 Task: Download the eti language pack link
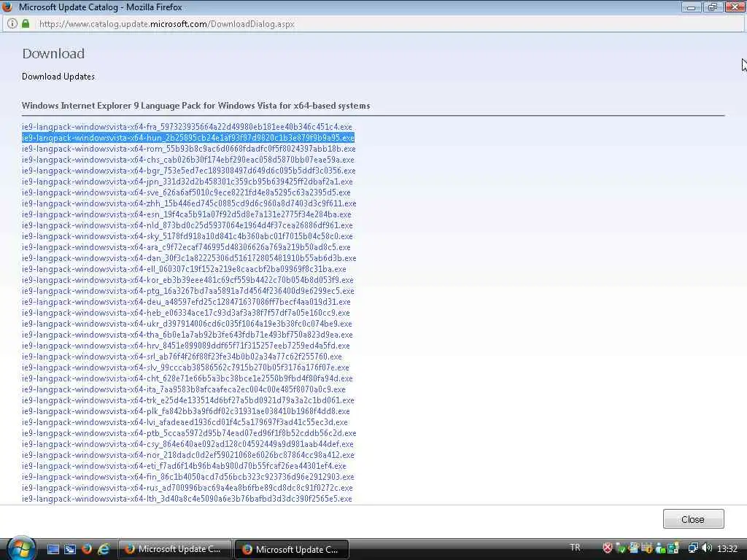(x=184, y=466)
